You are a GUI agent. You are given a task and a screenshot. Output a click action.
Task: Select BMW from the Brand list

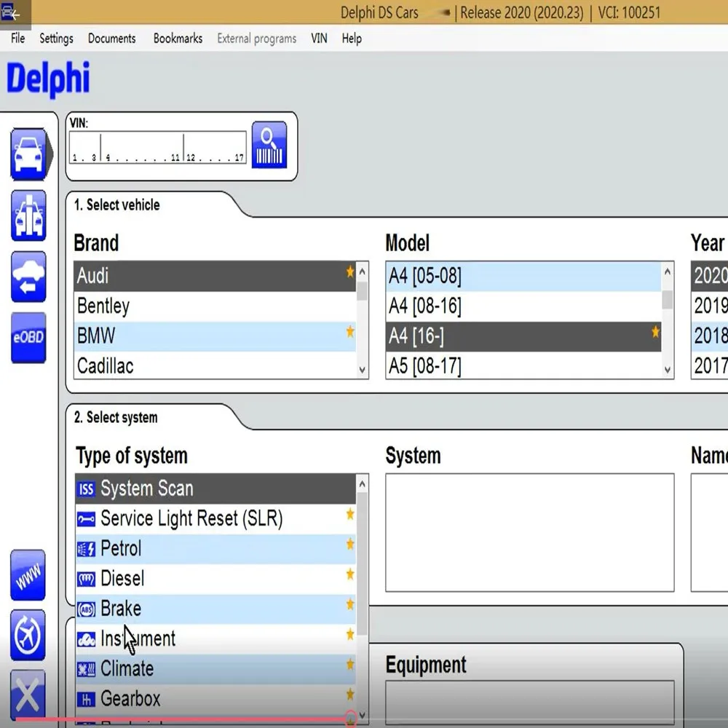(x=146, y=336)
